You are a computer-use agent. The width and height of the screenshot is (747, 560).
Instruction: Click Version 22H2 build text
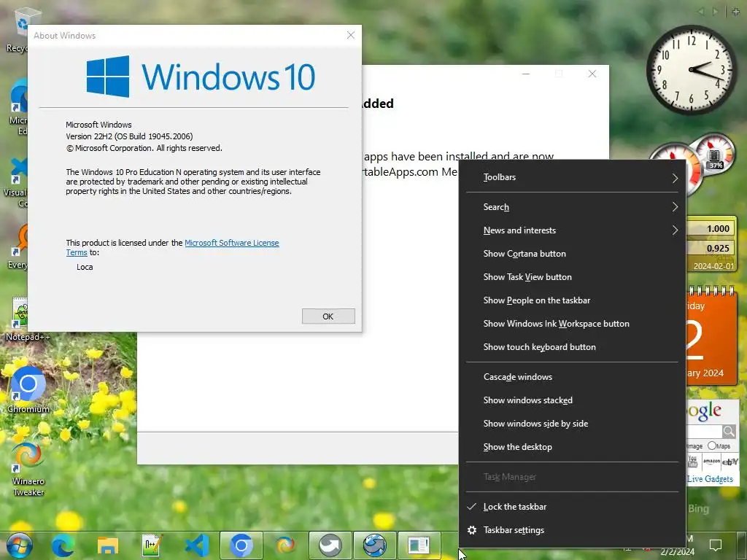click(129, 136)
